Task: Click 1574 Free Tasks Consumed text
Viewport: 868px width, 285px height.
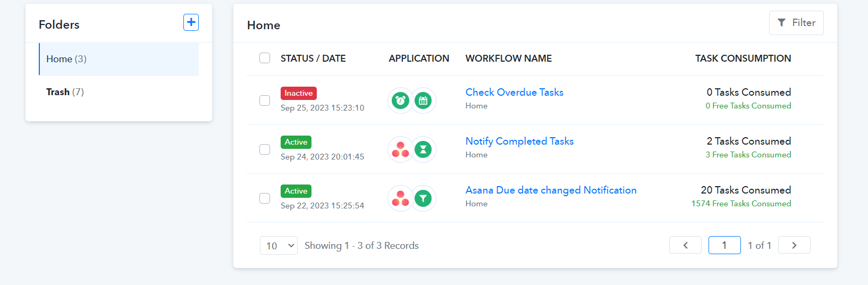Action: click(741, 204)
